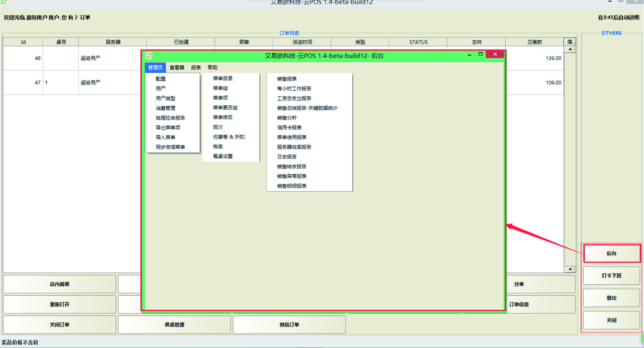Select 日志报告 entry
This screenshot has height=348, width=644.
[287, 157]
